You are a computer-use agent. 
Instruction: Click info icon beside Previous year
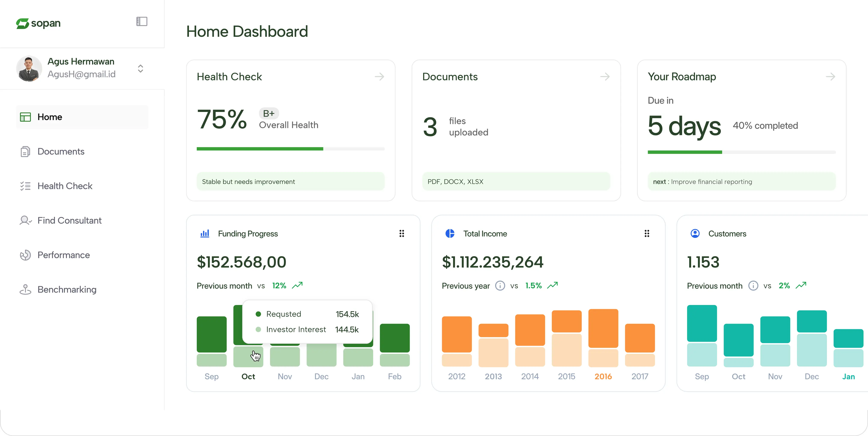point(500,286)
